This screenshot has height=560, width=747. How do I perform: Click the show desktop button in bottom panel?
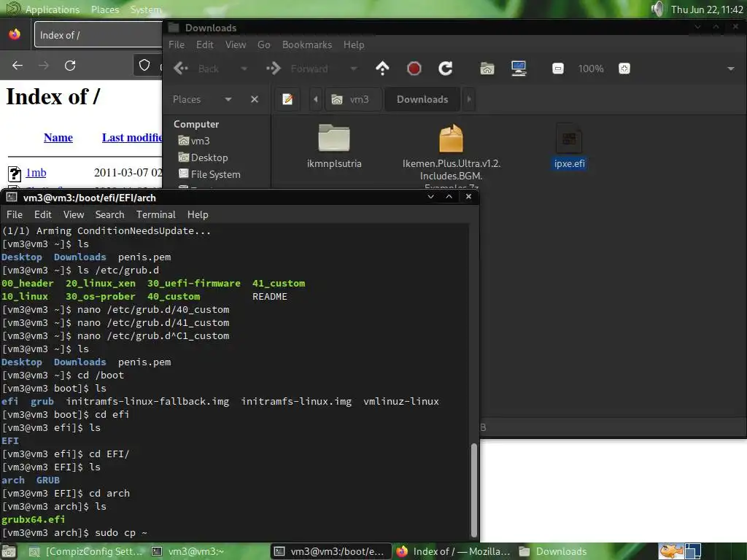8,551
